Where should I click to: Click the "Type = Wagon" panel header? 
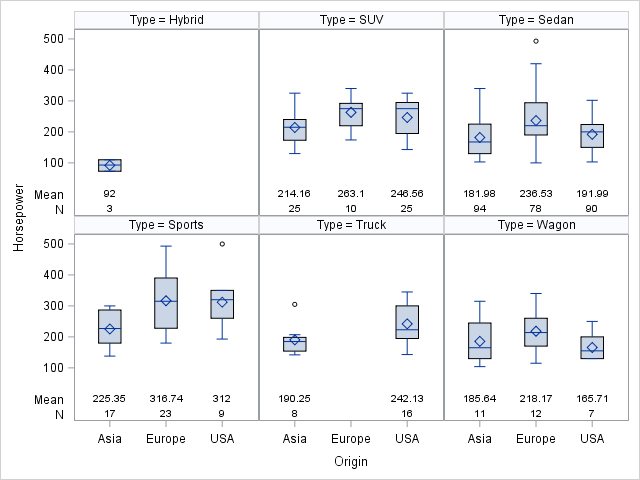536,225
